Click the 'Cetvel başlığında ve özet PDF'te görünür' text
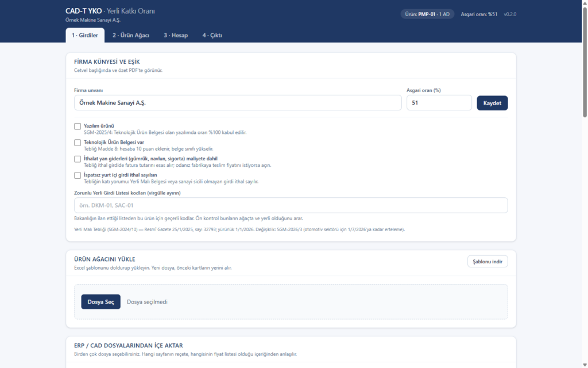This screenshot has height=368, width=588. tap(118, 70)
